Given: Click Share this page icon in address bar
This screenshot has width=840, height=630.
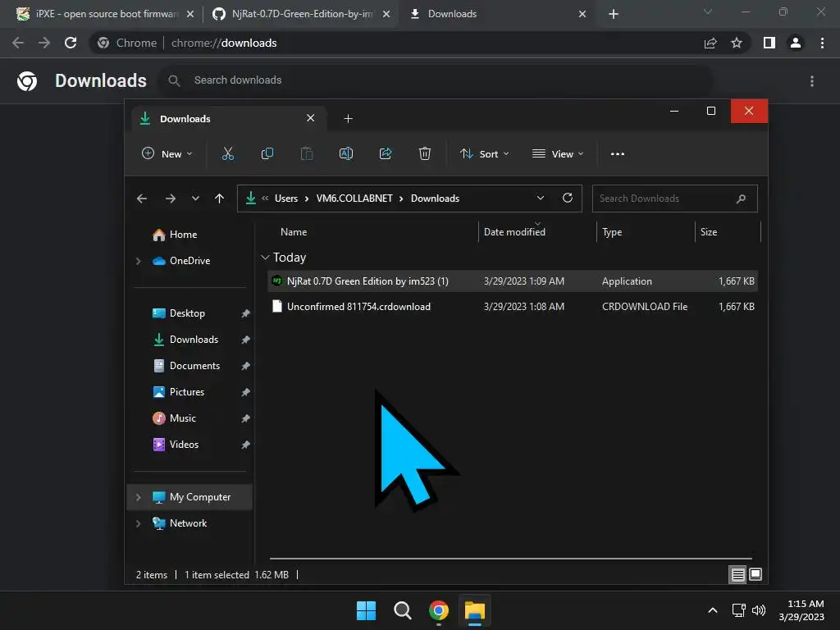Looking at the screenshot, I should pyautogui.click(x=710, y=43).
